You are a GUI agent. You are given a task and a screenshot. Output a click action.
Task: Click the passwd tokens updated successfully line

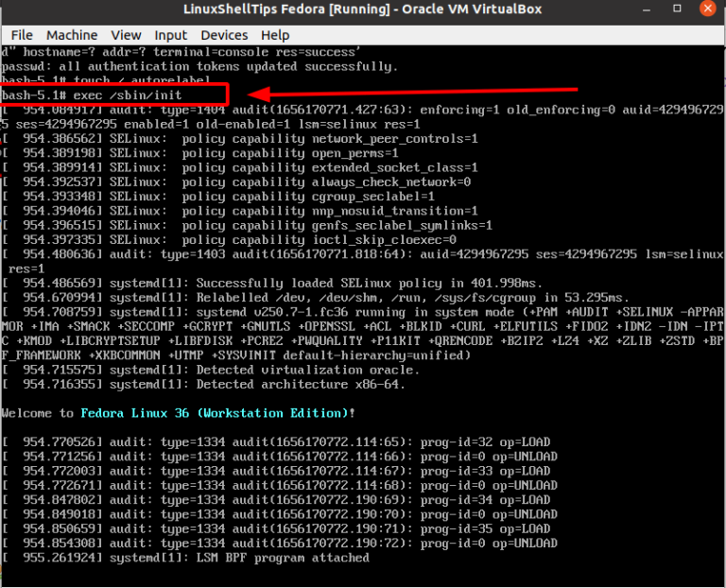coord(199,66)
